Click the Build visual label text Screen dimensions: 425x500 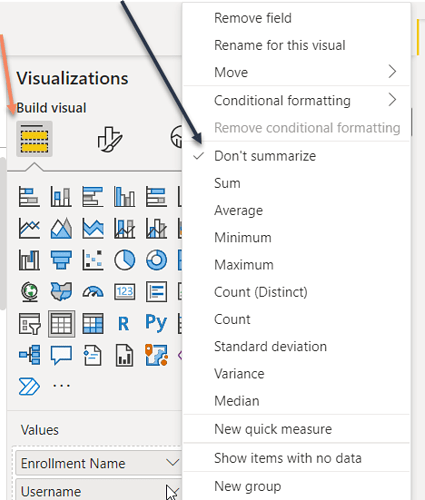(x=51, y=108)
